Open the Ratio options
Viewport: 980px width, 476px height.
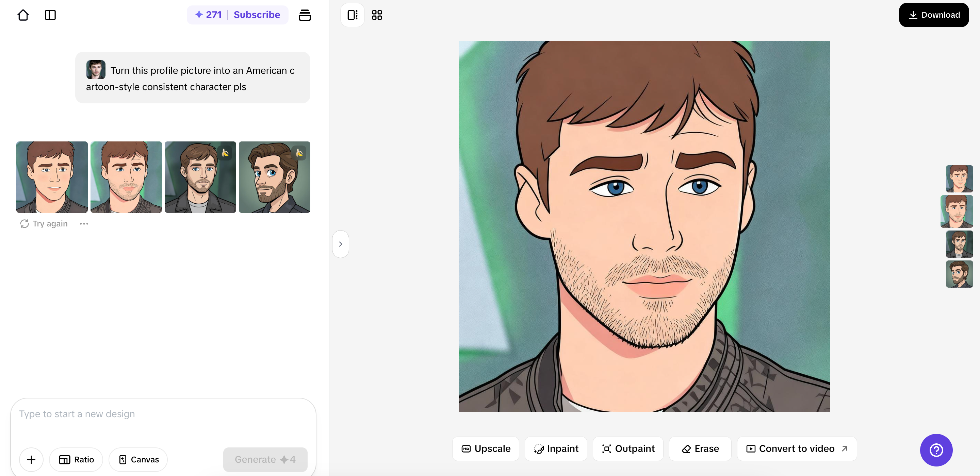(x=76, y=460)
